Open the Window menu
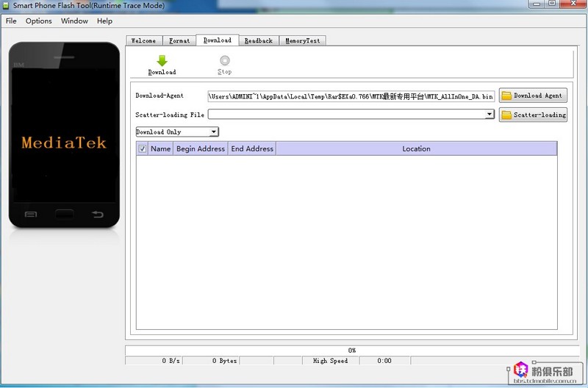588x388 pixels. click(x=74, y=21)
